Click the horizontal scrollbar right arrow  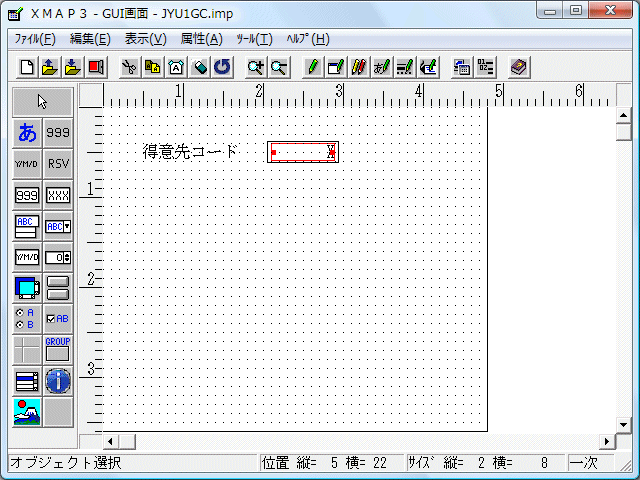(x=607, y=441)
